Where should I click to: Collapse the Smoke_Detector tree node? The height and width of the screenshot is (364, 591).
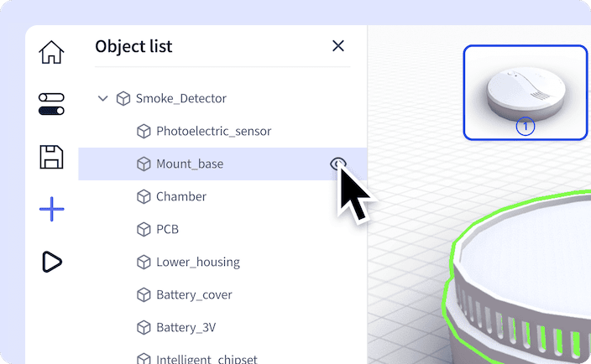click(x=103, y=99)
